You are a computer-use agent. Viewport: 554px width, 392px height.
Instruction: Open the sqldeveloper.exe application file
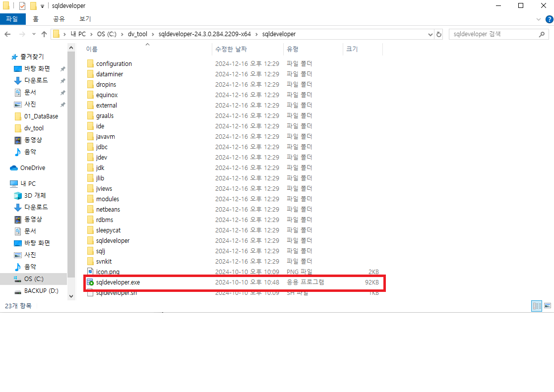click(x=118, y=282)
